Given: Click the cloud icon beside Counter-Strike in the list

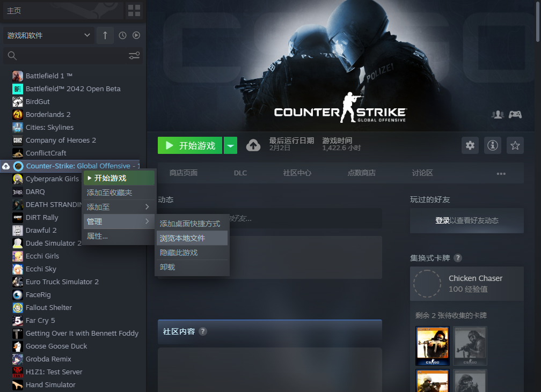Looking at the screenshot, I should click(6, 166).
